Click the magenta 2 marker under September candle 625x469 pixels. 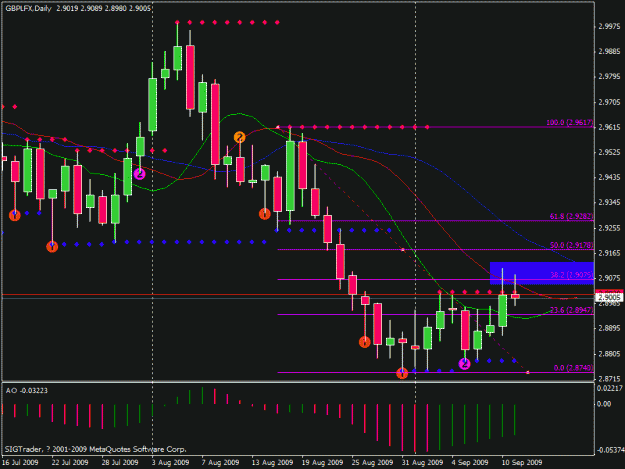point(464,364)
